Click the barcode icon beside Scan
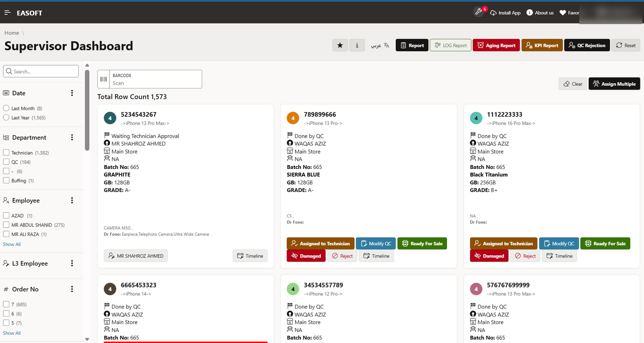The height and width of the screenshot is (343, 644). pyautogui.click(x=103, y=79)
